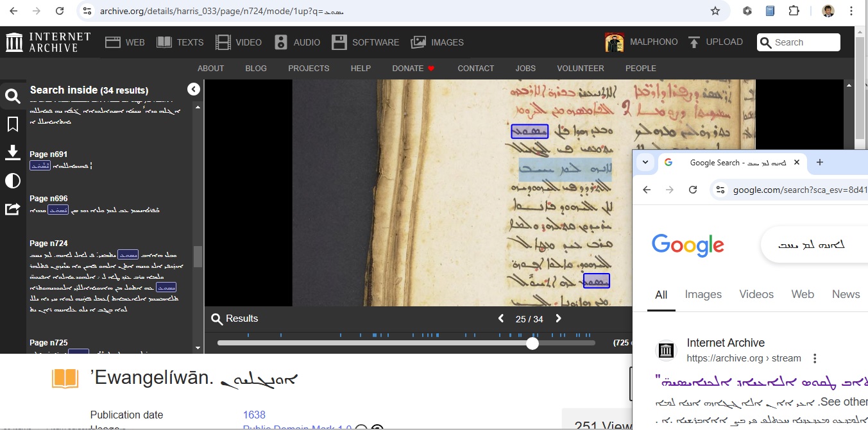The image size is (868, 430).
Task: Open the downloads sidebar icon
Action: point(12,153)
